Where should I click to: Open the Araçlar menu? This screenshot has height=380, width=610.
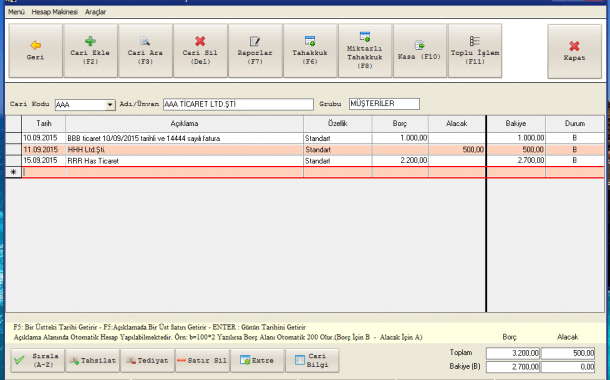click(95, 12)
